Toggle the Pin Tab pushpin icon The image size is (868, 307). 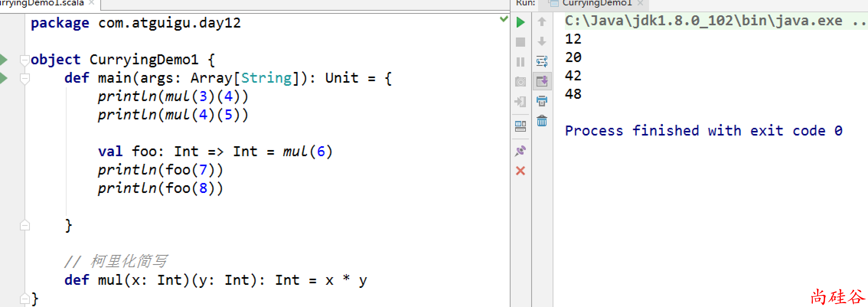(x=520, y=151)
